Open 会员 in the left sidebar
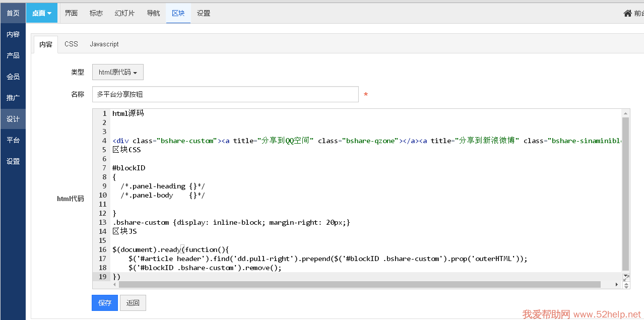This screenshot has width=644, height=320. [x=13, y=77]
